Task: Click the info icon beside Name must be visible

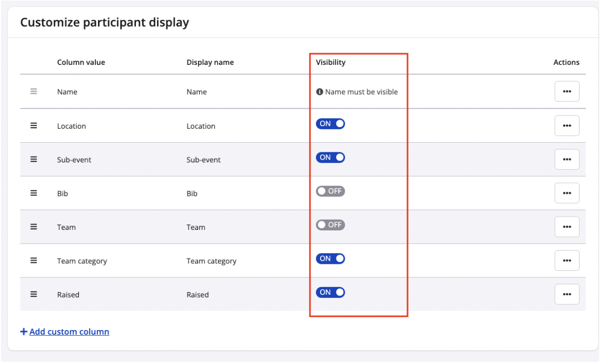Action: [320, 92]
